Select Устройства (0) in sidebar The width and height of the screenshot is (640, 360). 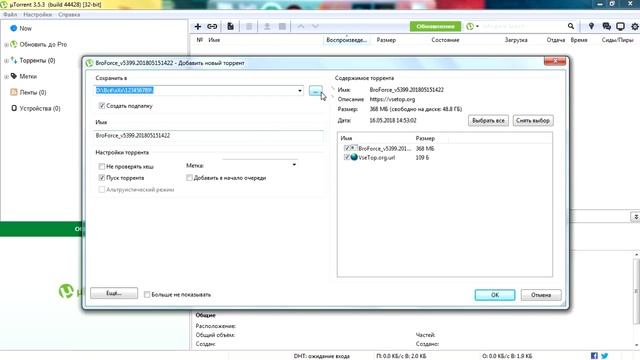point(40,108)
